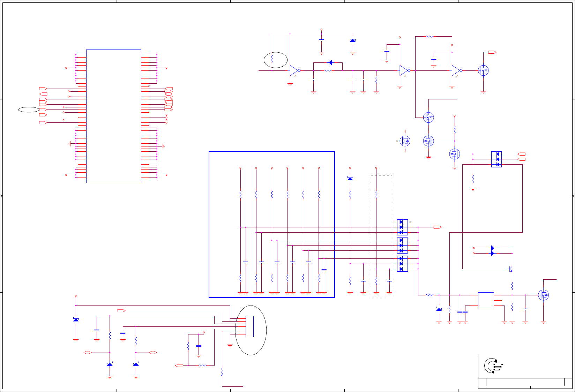Select the small square IC near the bottom-right

coord(486,300)
